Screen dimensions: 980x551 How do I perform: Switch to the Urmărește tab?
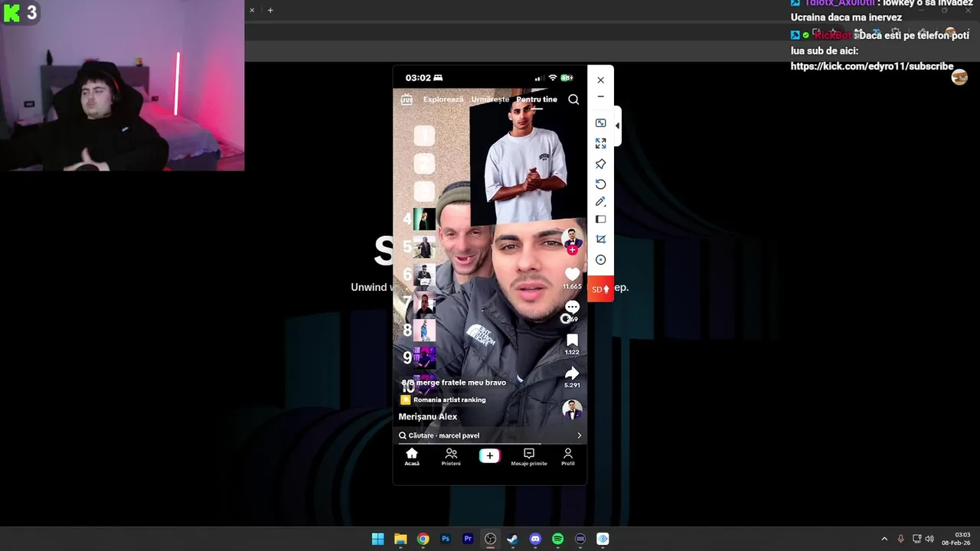(x=490, y=99)
